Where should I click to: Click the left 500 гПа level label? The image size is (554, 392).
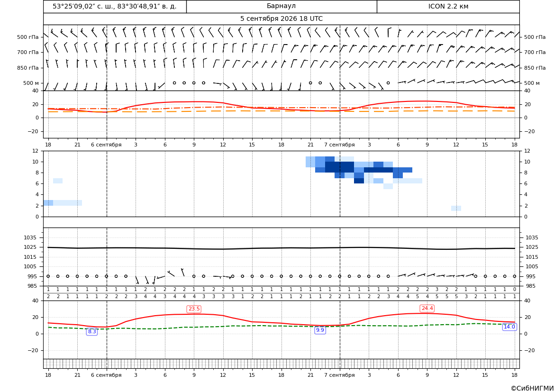point(28,37)
